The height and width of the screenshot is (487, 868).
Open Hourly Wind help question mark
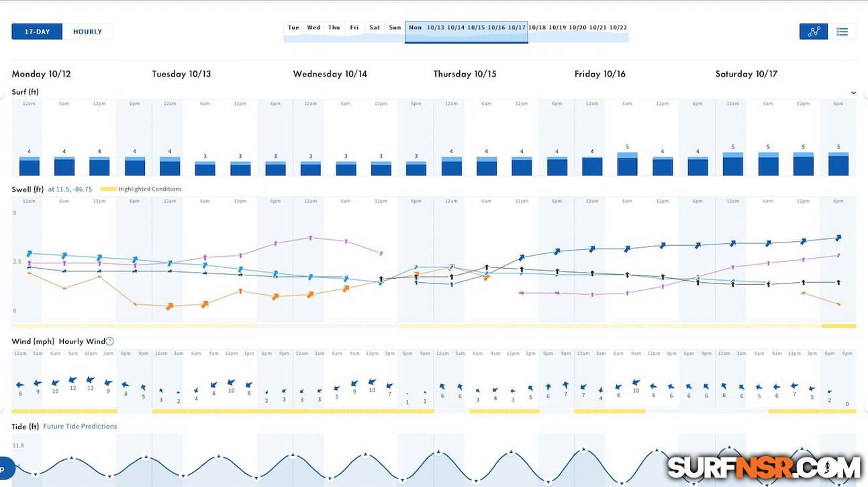(109, 341)
